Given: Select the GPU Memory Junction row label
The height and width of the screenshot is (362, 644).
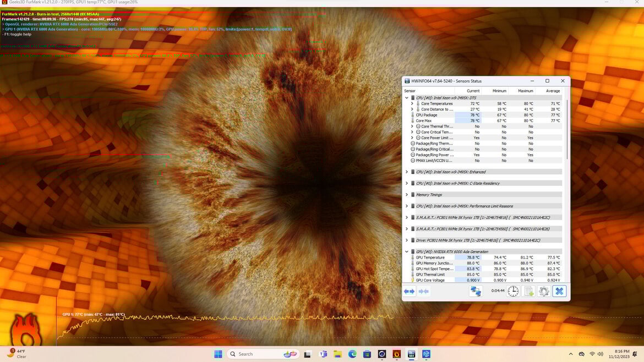Looking at the screenshot, I should (x=434, y=264).
